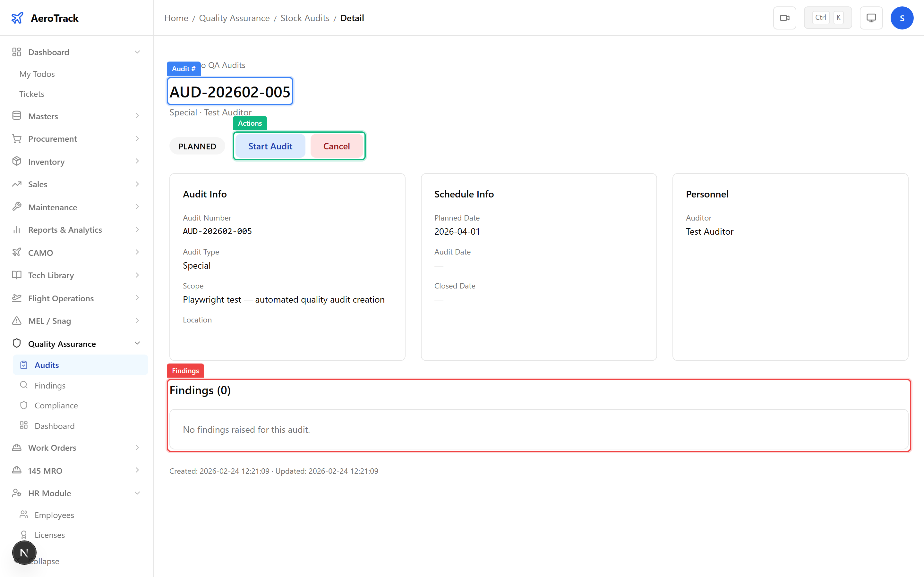Click the video camera icon in the top bar

point(785,18)
